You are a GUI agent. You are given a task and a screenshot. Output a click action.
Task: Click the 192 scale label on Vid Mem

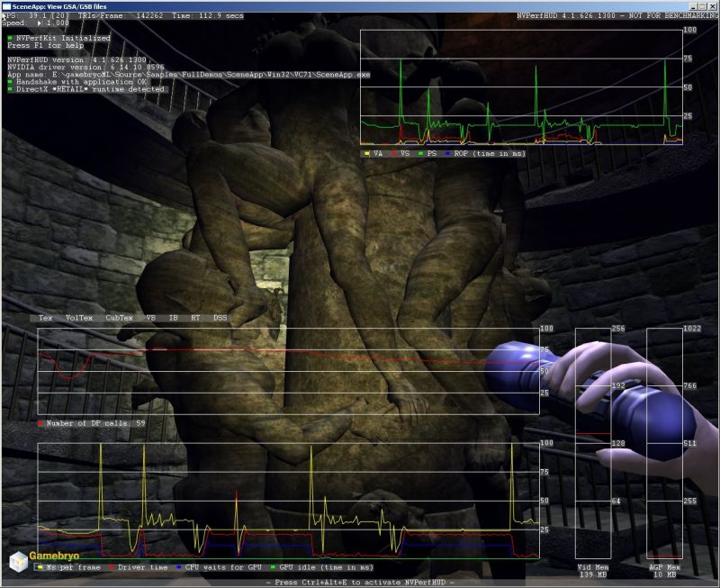[618, 386]
